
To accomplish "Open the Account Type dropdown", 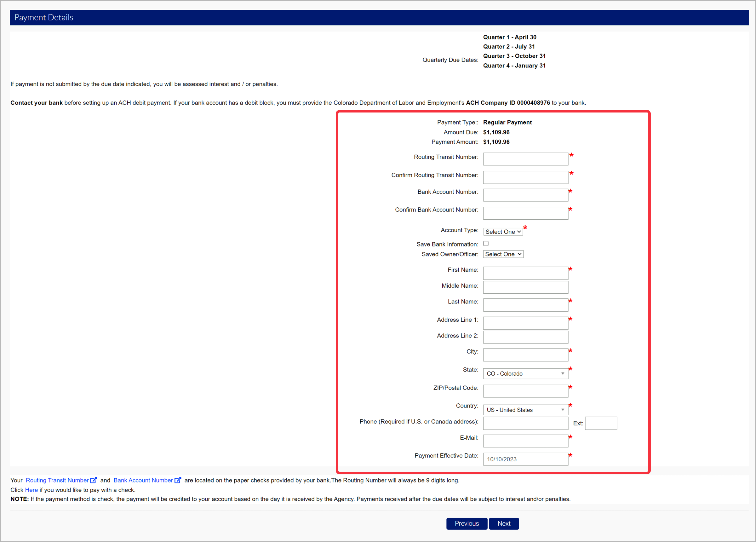I will pos(503,232).
